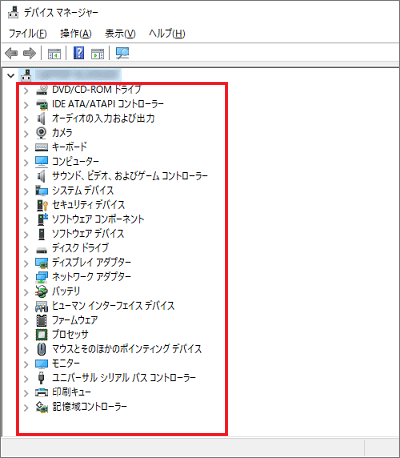Open the Help question-mark toolbar icon
The image size is (400, 458).
tap(79, 53)
